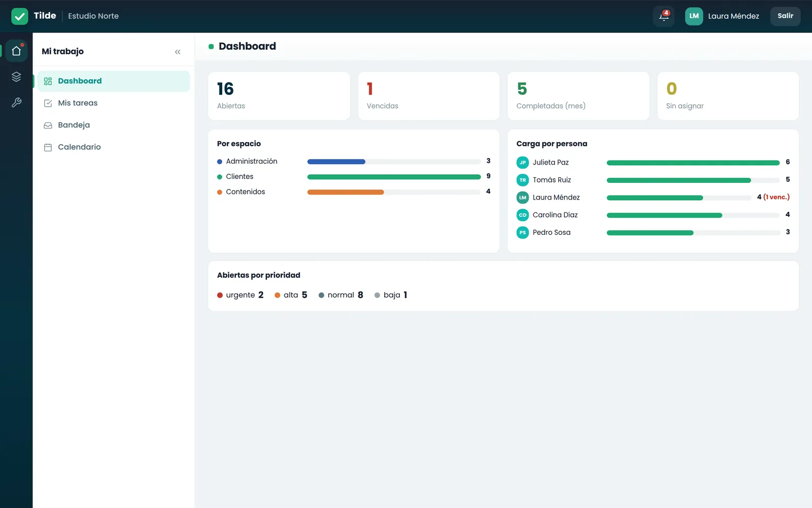The width and height of the screenshot is (812, 508).
Task: Select Dashboard in the sidebar menu
Action: pos(114,81)
